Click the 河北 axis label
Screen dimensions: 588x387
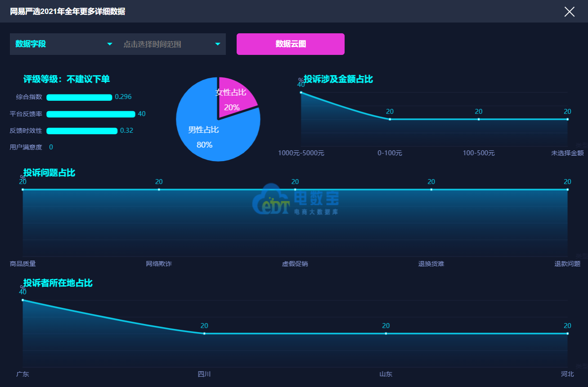(x=567, y=374)
